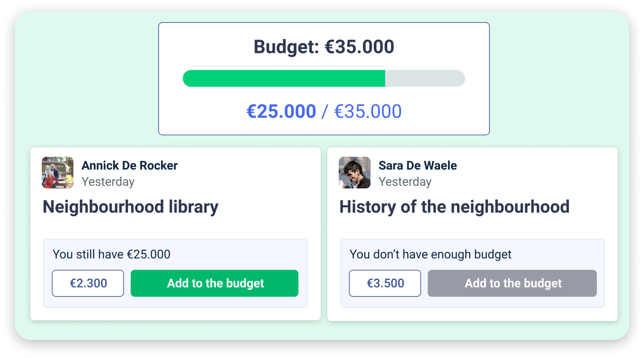Click the greyed-out Add to the budget button
644x358 pixels.
point(512,283)
